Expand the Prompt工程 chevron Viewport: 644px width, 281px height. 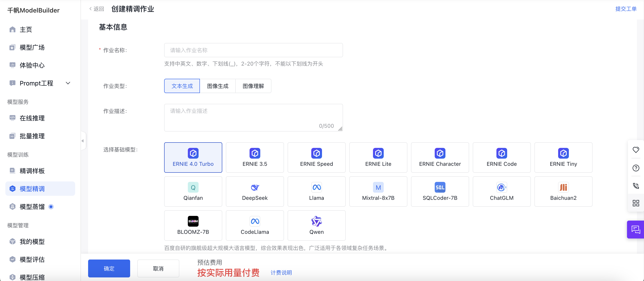point(68,83)
